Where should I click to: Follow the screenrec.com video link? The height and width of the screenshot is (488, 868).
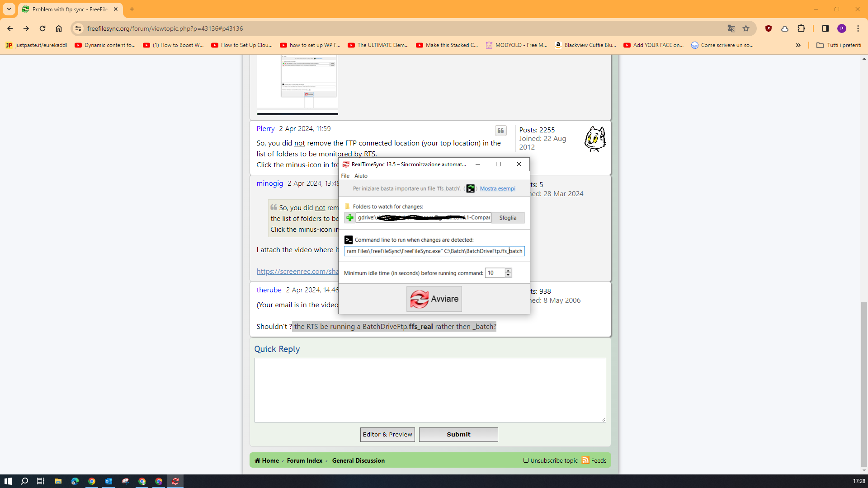click(297, 272)
